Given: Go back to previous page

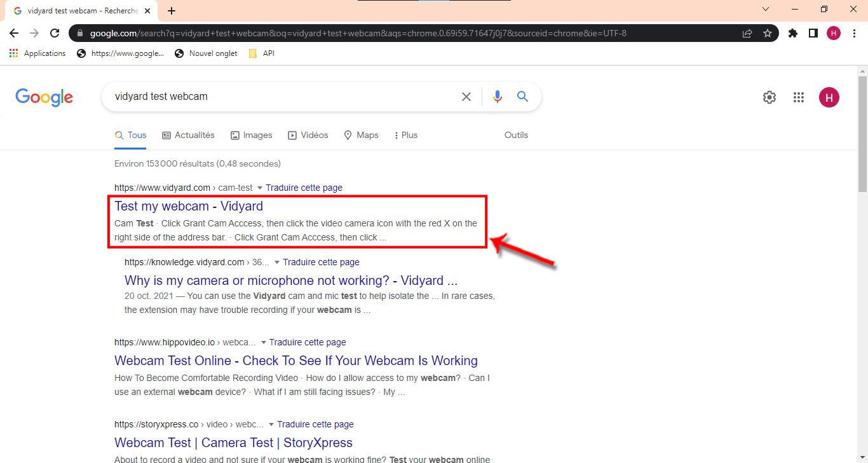Looking at the screenshot, I should [x=14, y=33].
